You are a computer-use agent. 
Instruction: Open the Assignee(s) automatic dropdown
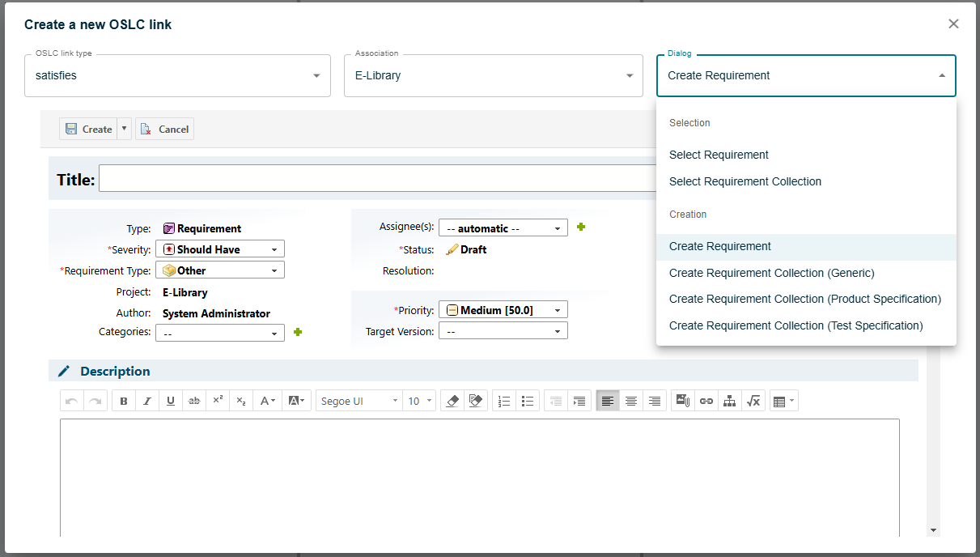pos(503,228)
